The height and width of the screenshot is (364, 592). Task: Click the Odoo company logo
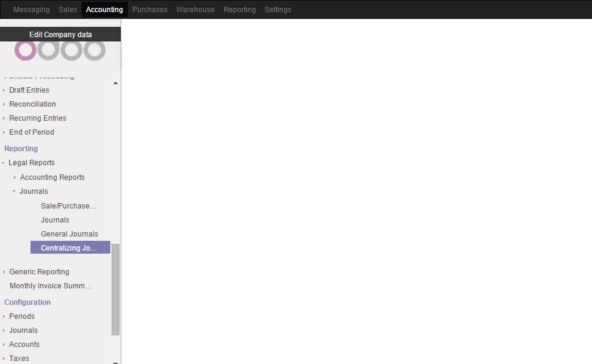click(61, 51)
